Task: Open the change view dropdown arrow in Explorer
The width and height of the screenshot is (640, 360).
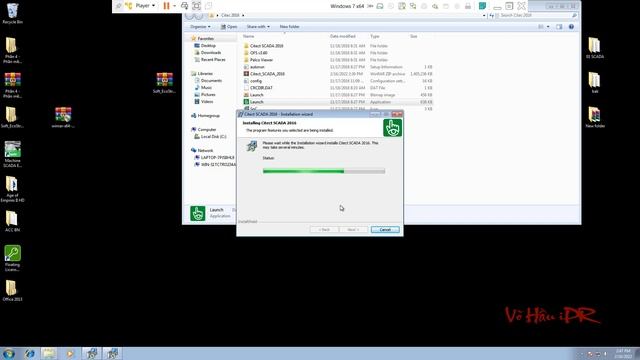Action: (548, 27)
